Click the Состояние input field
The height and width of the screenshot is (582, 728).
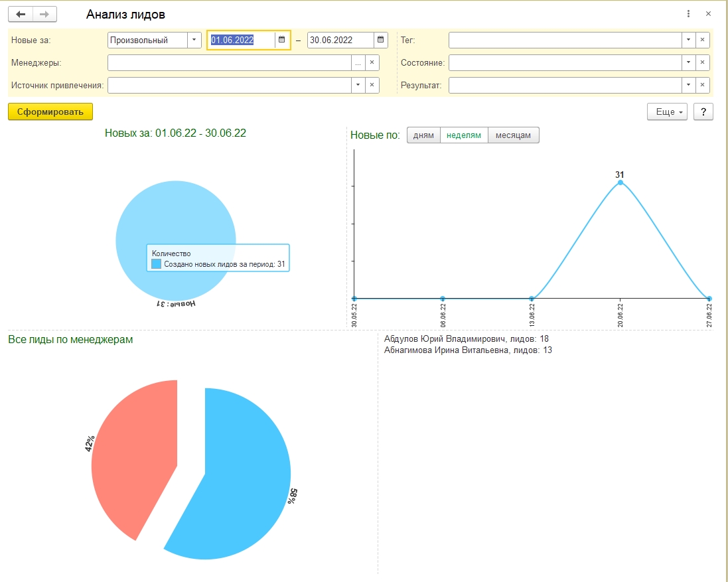pos(565,62)
